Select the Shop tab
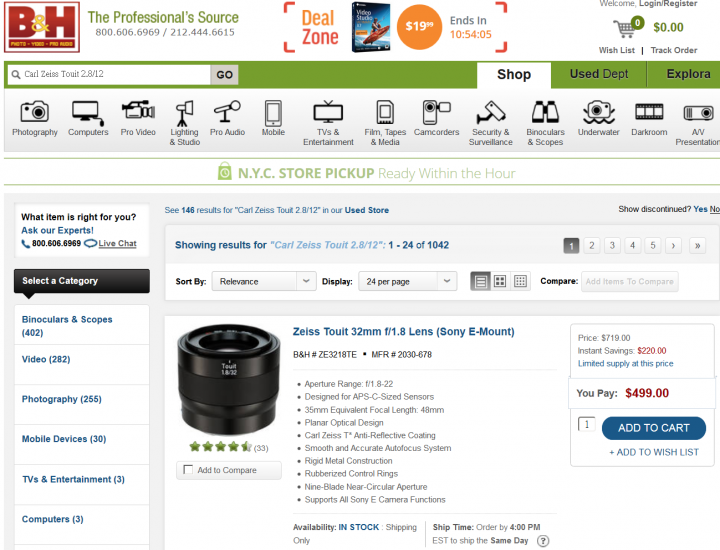 tap(514, 75)
